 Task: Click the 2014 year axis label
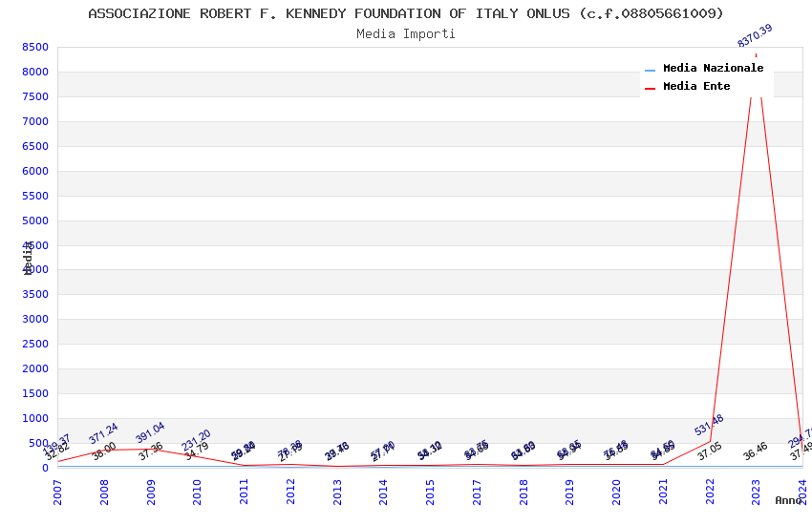(383, 492)
